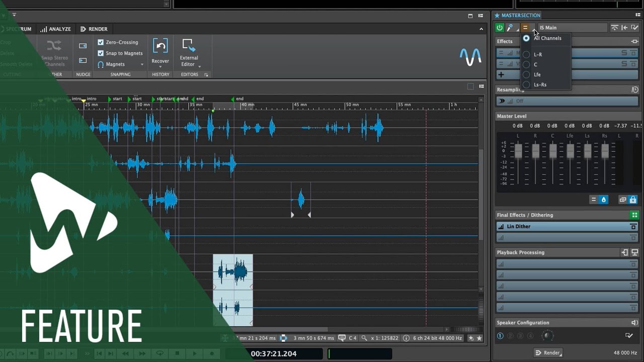Solo the second effect slot

click(624, 64)
